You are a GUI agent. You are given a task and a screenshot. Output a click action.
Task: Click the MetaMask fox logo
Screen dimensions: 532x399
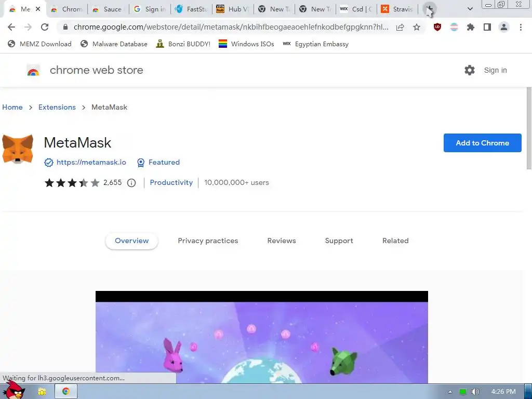tap(18, 149)
